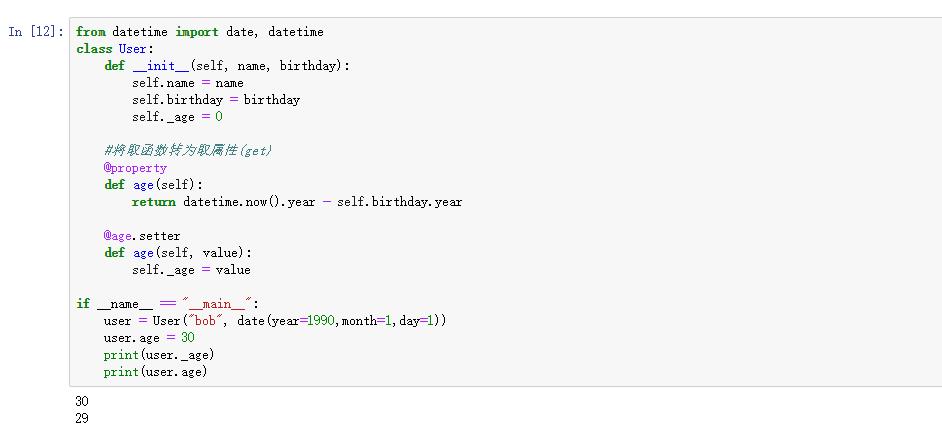Click the 'def age(self, value):' setter line
This screenshot has height=440, width=942.
point(177,253)
